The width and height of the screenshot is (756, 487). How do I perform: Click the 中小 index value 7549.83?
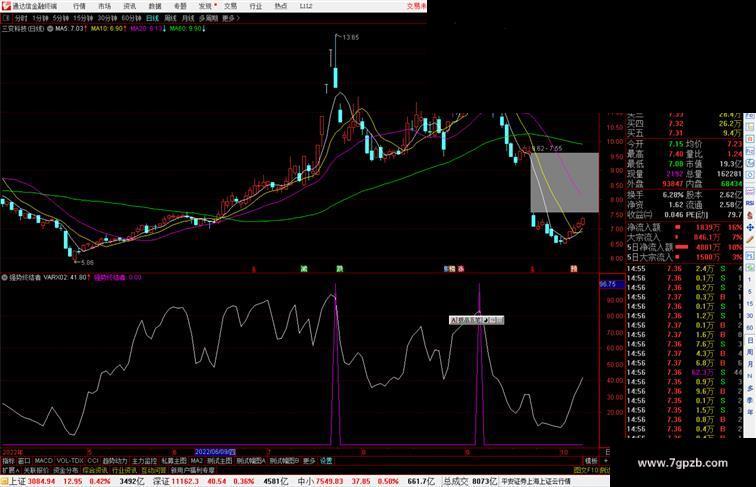click(x=329, y=481)
